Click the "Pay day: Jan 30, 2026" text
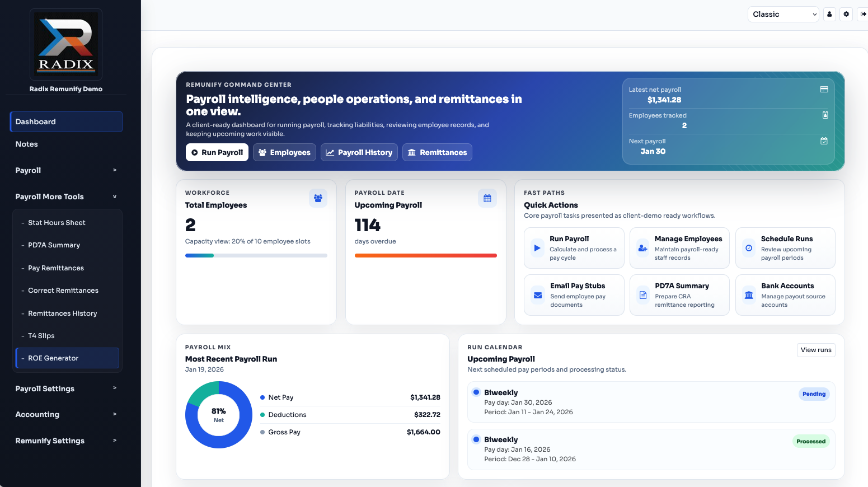868x487 pixels. (518, 402)
